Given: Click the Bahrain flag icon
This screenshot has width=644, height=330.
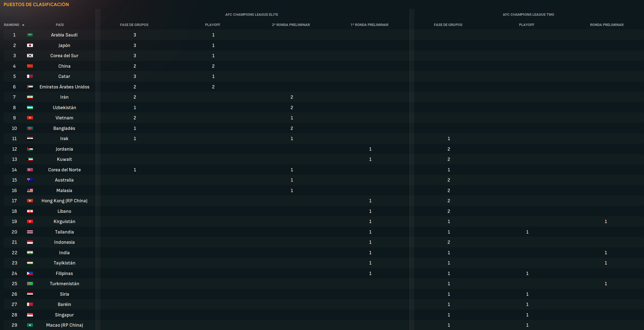Looking at the screenshot, I should click(30, 304).
